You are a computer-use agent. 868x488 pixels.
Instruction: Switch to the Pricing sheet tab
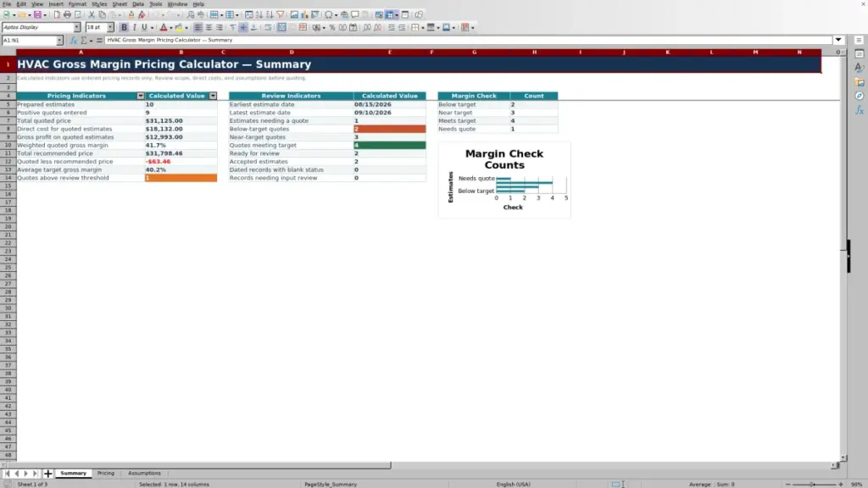click(106, 474)
